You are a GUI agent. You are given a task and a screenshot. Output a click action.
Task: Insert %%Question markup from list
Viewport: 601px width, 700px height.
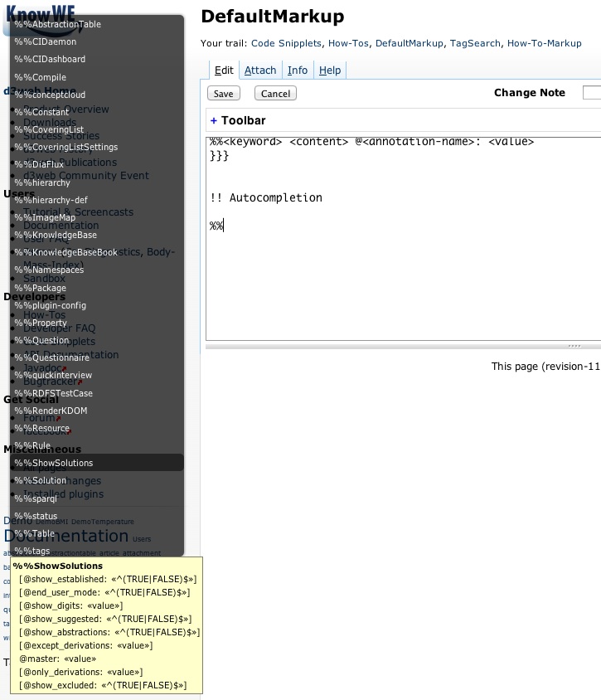tap(97, 340)
